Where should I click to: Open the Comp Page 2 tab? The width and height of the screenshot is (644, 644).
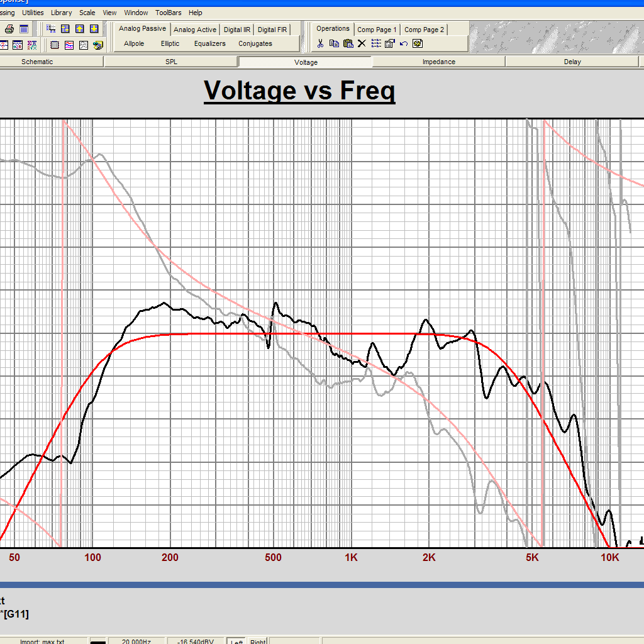[424, 30]
